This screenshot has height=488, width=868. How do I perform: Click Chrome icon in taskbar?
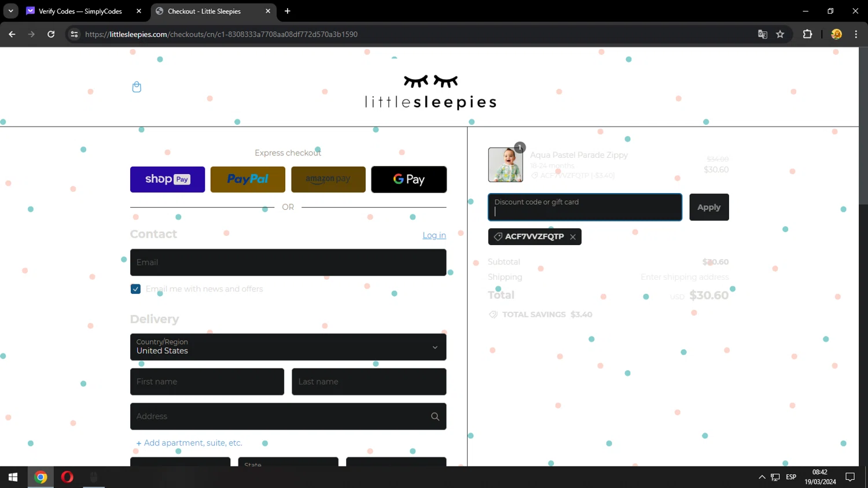pos(41,477)
